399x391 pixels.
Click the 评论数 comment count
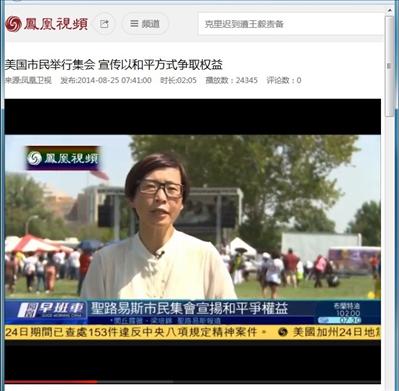click(x=284, y=80)
